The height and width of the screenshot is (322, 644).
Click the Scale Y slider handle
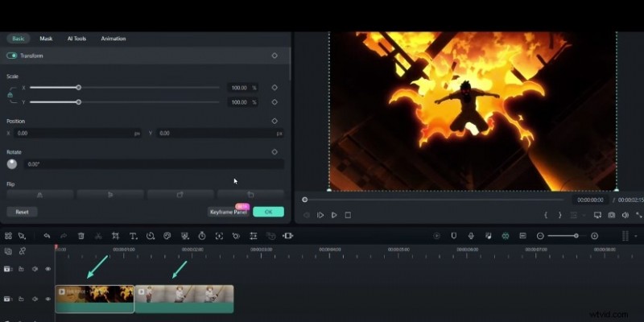pyautogui.click(x=78, y=102)
